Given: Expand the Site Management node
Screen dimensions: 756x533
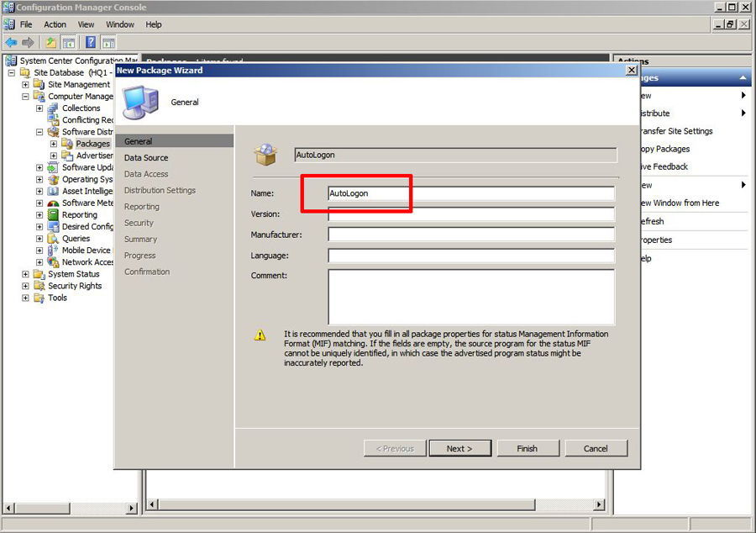Looking at the screenshot, I should [x=25, y=84].
